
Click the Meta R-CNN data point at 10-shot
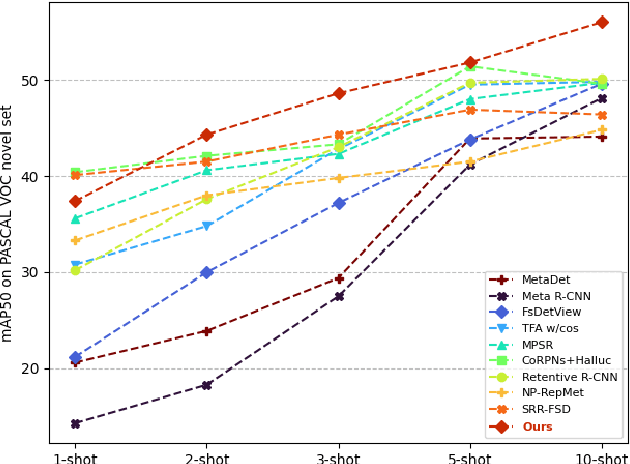602,98
